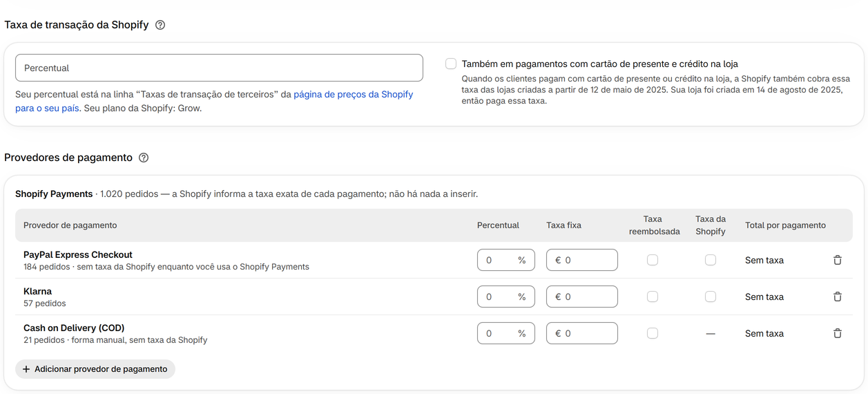Delete the PayPal Express Checkout row
Image resolution: width=868 pixels, height=394 pixels.
[838, 260]
